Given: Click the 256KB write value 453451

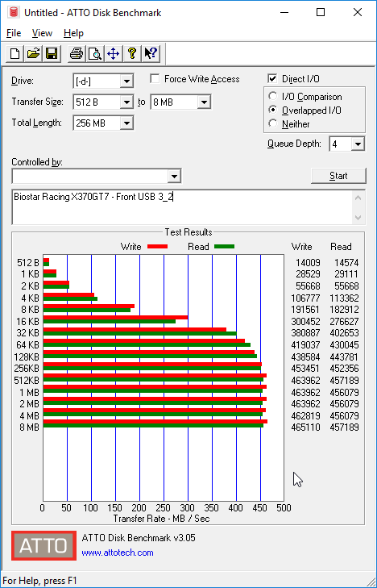Looking at the screenshot, I should [x=305, y=369].
